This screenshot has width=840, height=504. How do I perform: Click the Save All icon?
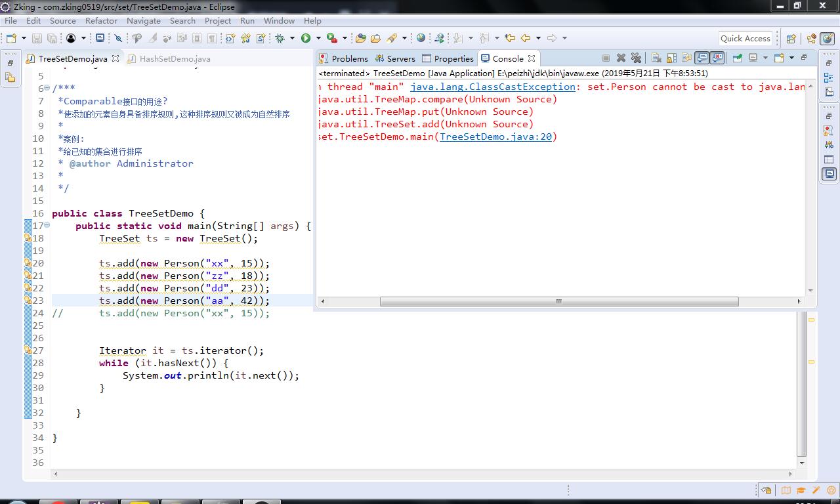pyautogui.click(x=52, y=38)
